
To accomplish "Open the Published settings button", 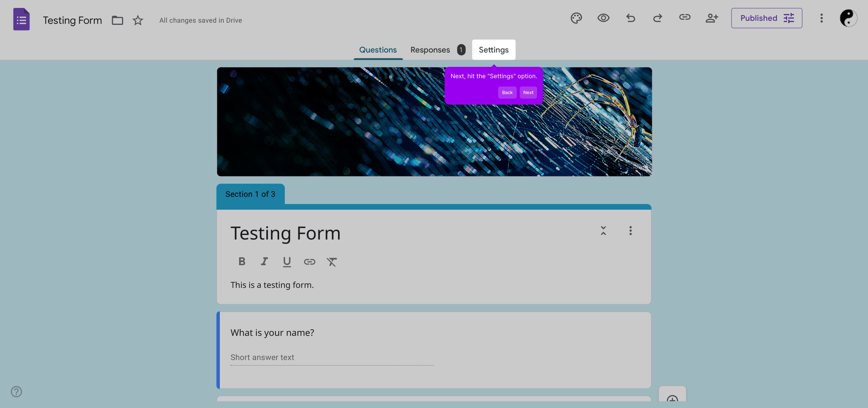I will click(766, 18).
